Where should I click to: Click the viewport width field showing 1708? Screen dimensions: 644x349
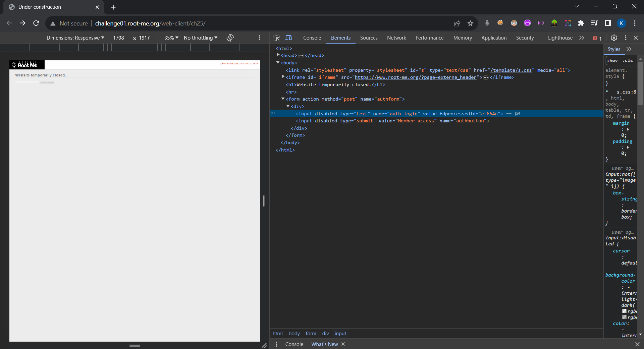[x=118, y=38]
